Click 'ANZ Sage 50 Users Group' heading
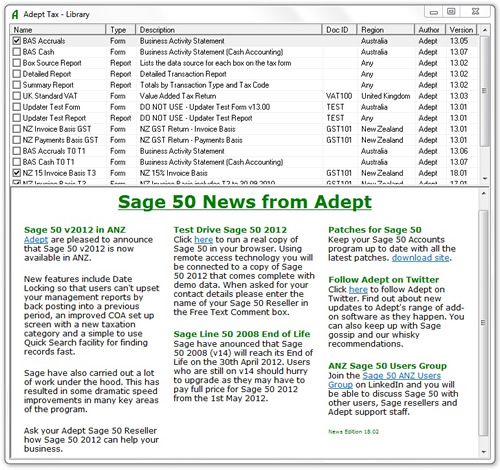Viewport: 500px width, 470px height. pos(387,366)
